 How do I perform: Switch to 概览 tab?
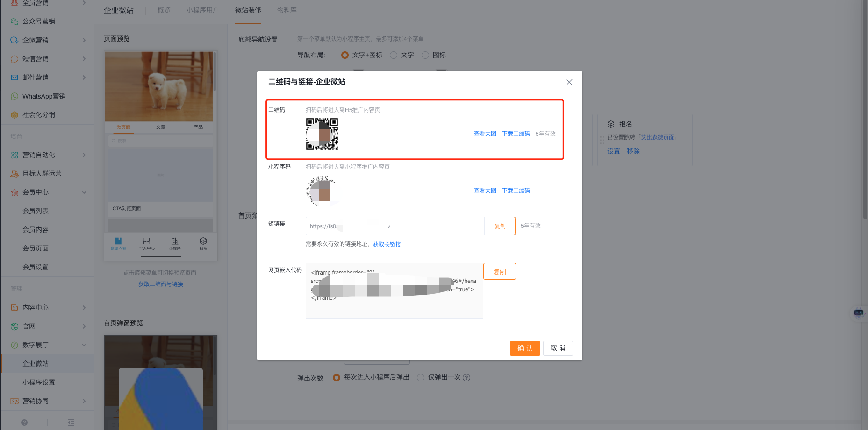(x=164, y=10)
